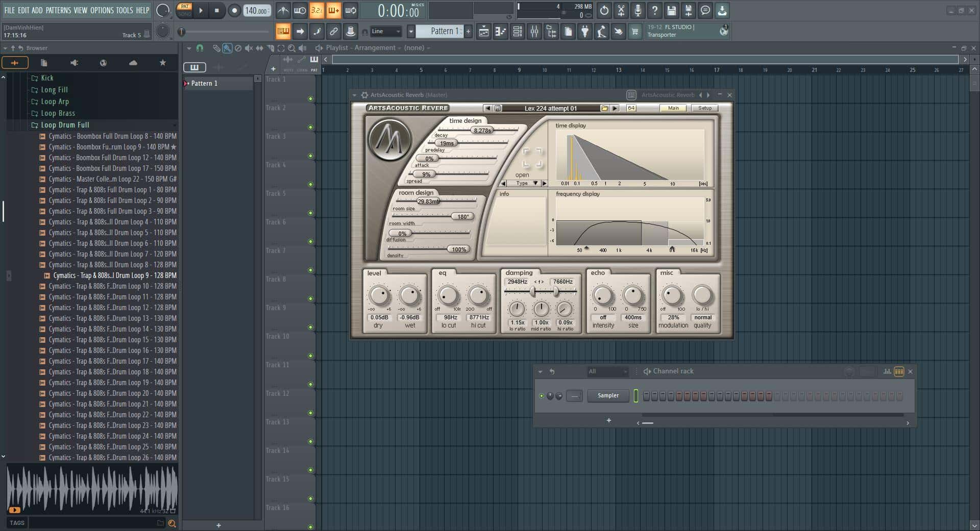Save the project with the floppy icon
Viewport: 980px width, 531px height.
[671, 10]
